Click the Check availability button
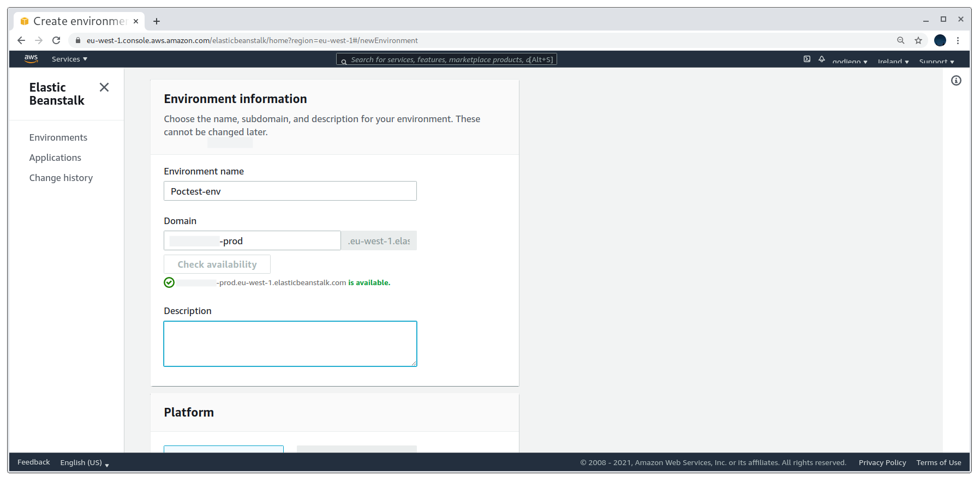The height and width of the screenshot is (482, 980). click(x=217, y=264)
